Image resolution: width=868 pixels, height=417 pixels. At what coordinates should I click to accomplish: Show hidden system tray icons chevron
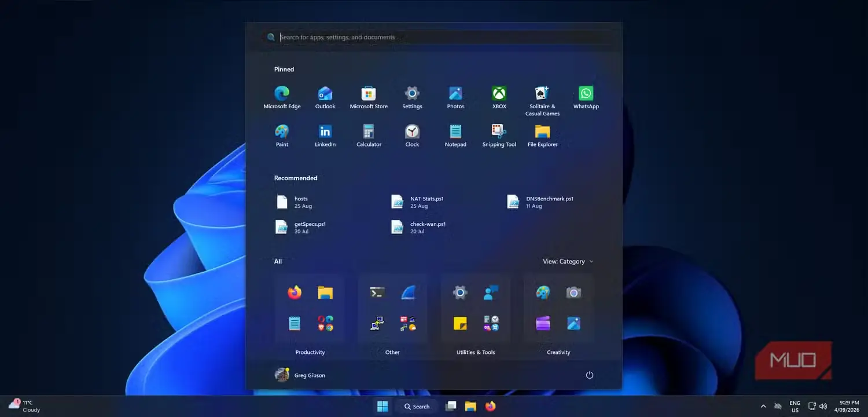tap(763, 406)
